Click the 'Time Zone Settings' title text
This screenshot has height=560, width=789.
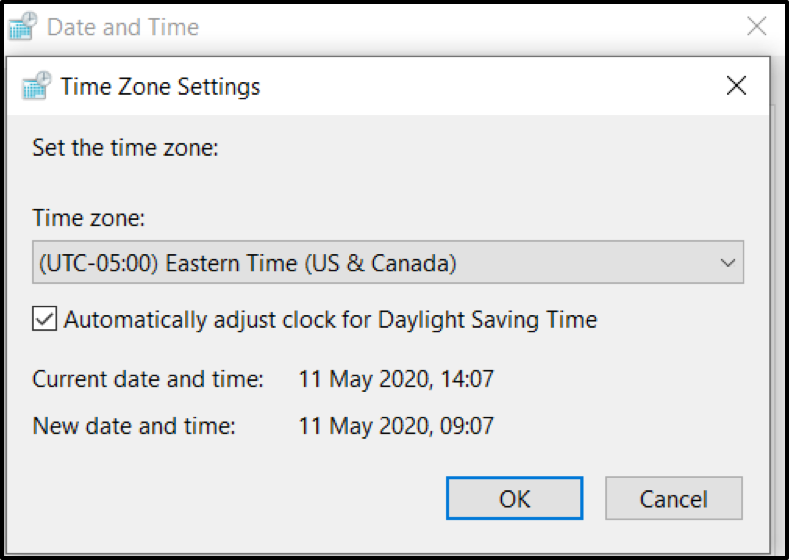[x=160, y=86]
